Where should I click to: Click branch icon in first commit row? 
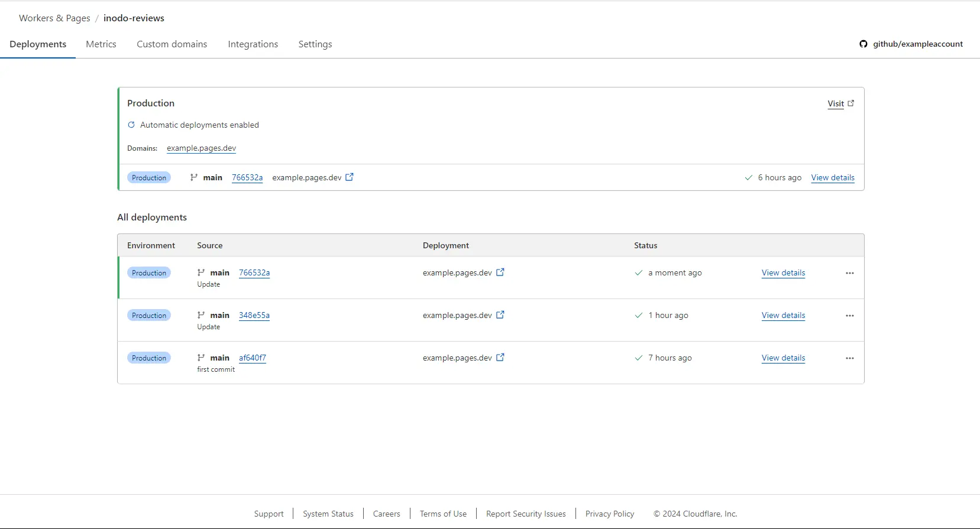[201, 358]
